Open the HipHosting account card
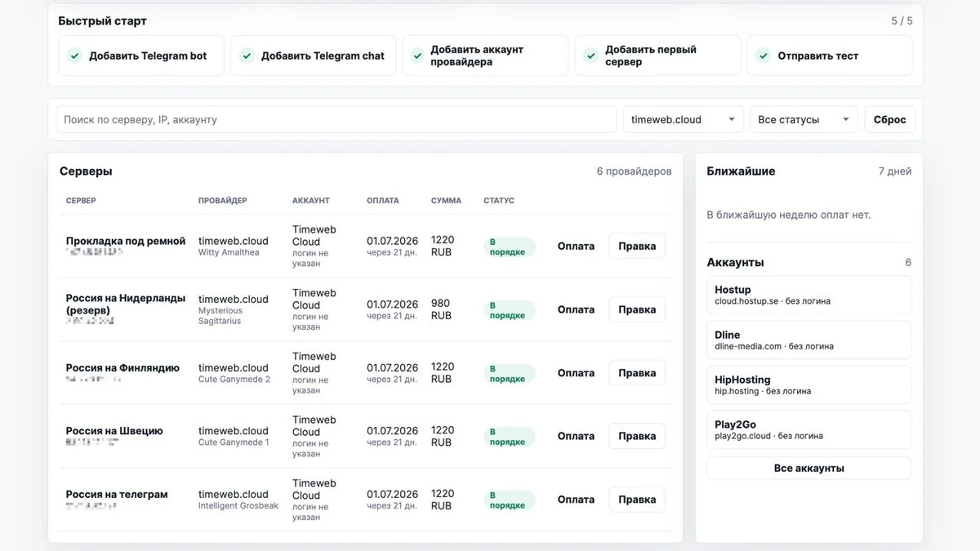980x551 pixels. (x=808, y=384)
